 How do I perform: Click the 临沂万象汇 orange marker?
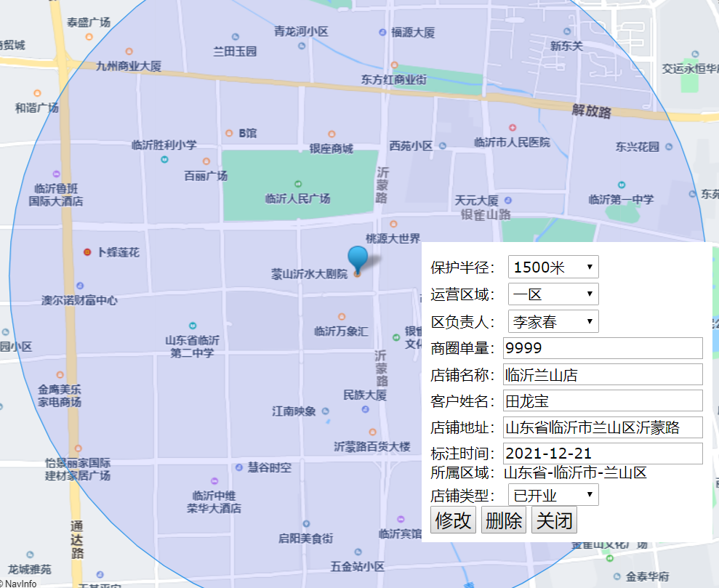point(342,317)
